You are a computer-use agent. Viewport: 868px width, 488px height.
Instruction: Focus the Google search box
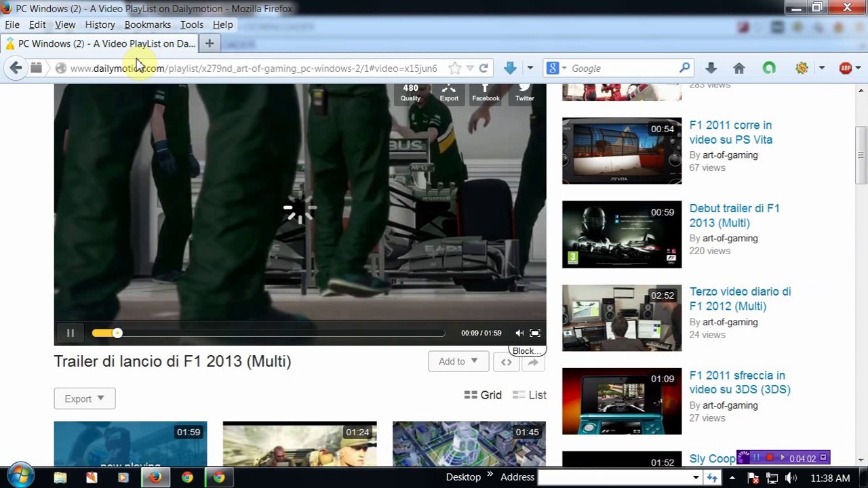[x=624, y=68]
